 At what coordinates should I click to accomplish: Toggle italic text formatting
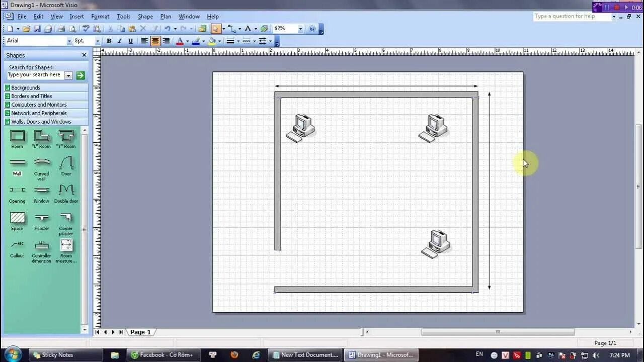[x=120, y=41]
